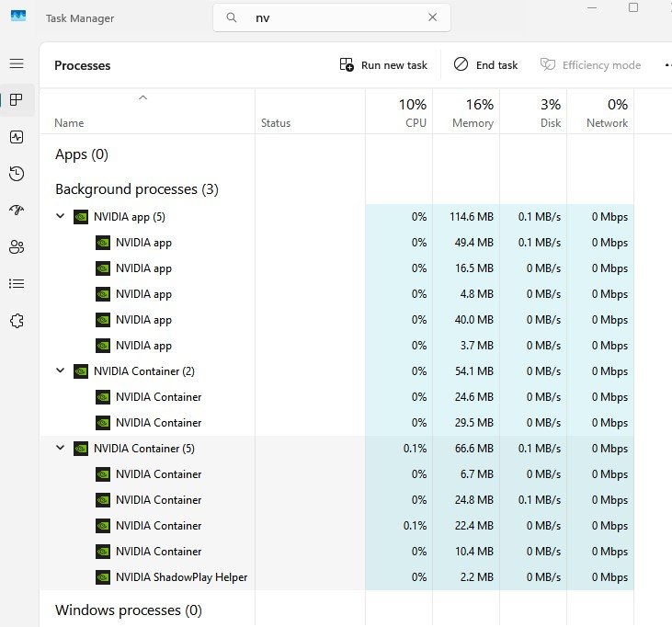Select NVIDIA Container row using 22.4 MB

[x=336, y=526]
